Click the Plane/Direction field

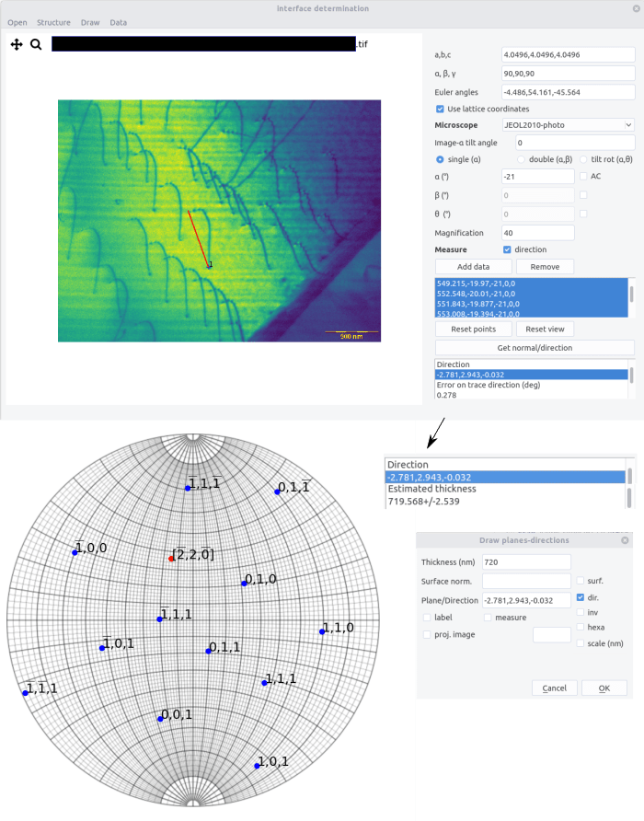(x=526, y=600)
